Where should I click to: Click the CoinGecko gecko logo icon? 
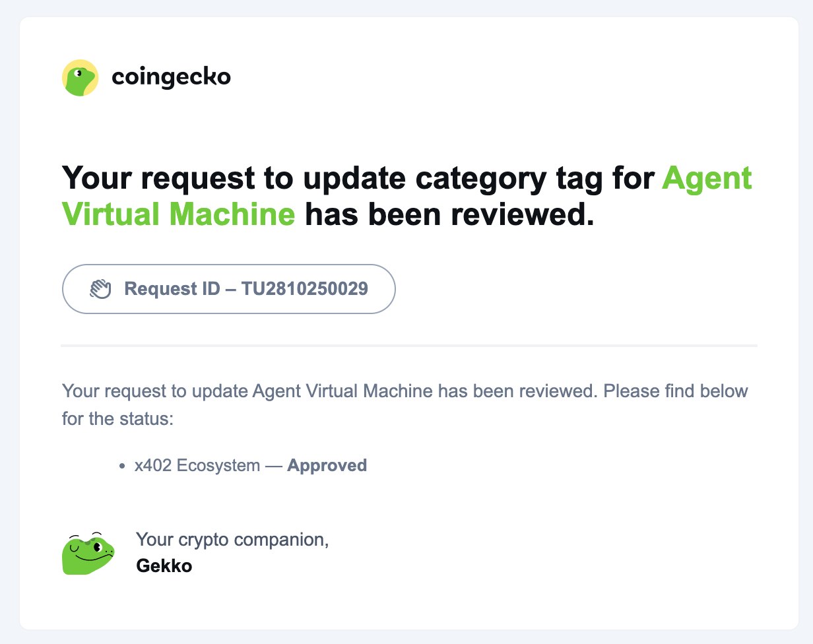tap(80, 78)
